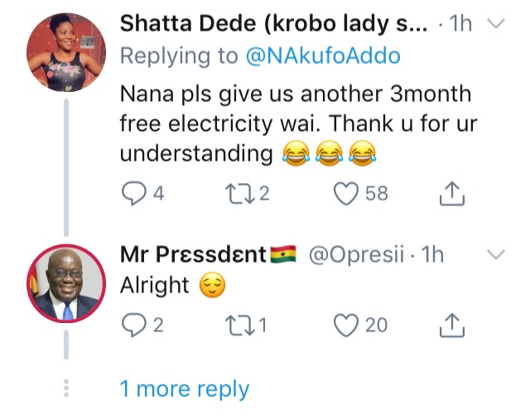This screenshot has height=420, width=530.
Task: Click the Shatta Dede display name
Action: (273, 23)
